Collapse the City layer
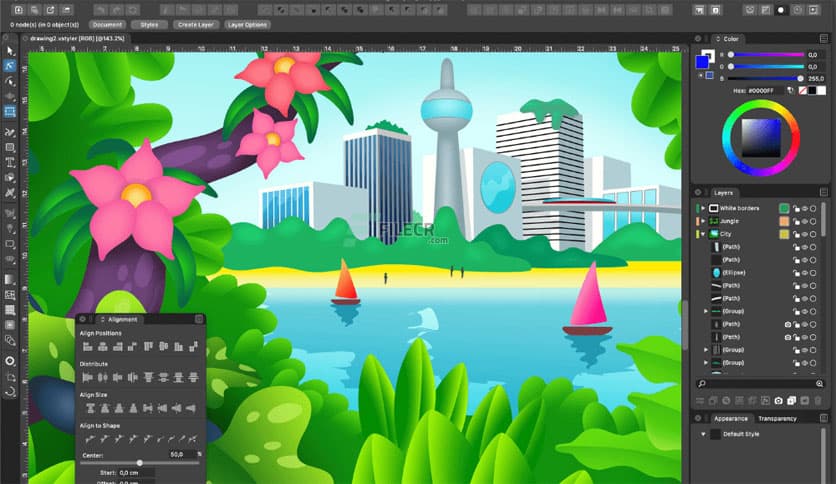The image size is (836, 484). 703,234
